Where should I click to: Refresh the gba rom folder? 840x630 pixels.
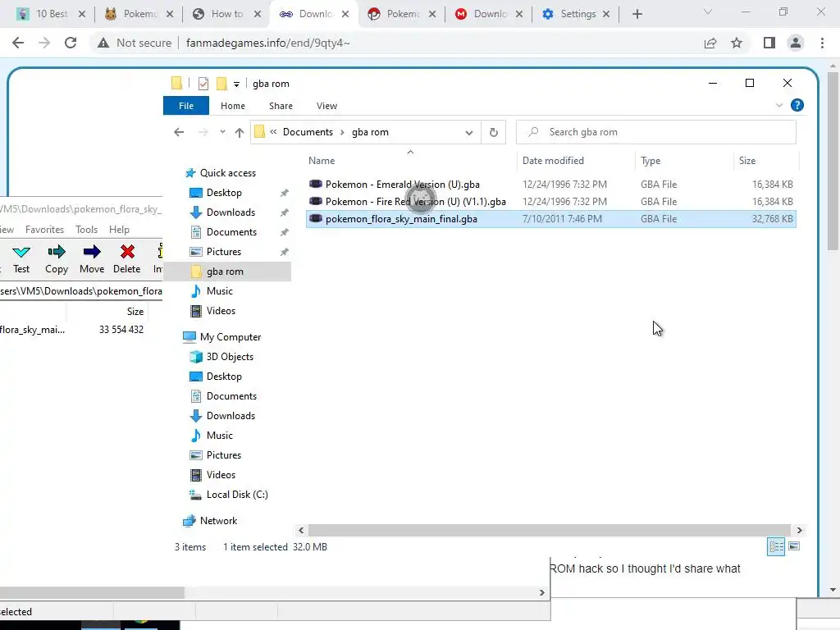pos(493,132)
